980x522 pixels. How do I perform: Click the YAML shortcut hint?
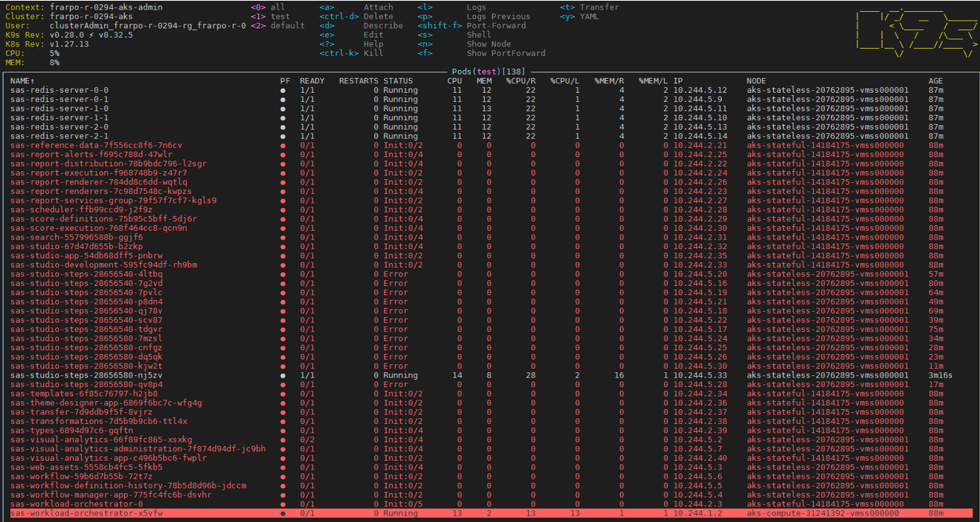click(x=589, y=16)
